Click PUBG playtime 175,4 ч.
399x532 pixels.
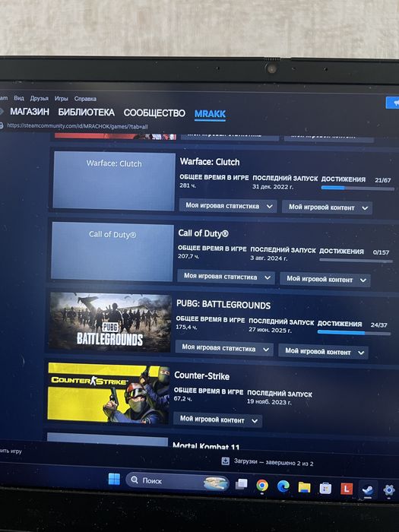click(186, 327)
